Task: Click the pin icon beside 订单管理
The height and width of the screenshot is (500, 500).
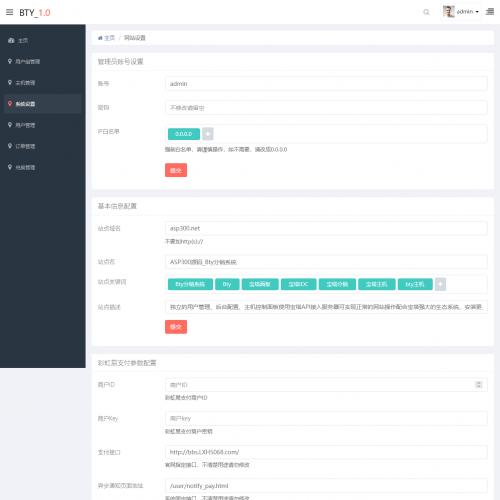Action: point(10,146)
